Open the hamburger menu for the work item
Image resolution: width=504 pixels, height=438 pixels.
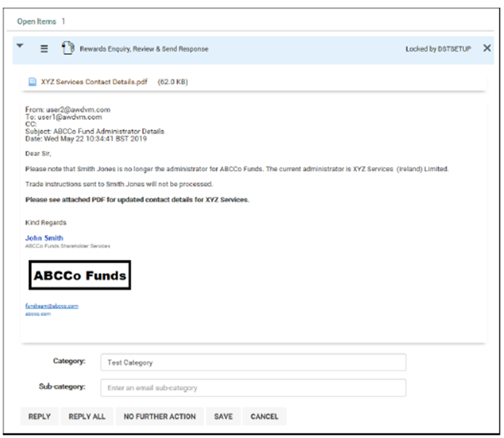[44, 48]
